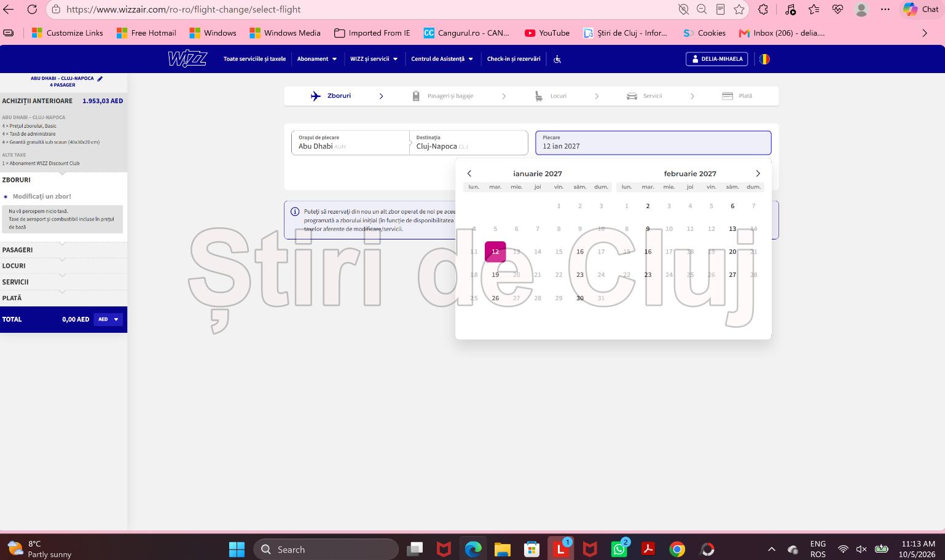
Task: Open File Explorer from the taskbar
Action: (x=502, y=549)
